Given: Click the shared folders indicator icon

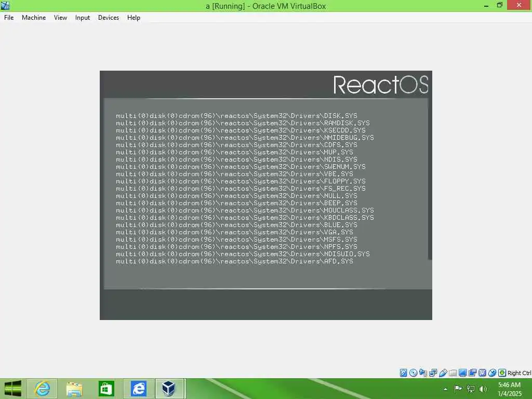Looking at the screenshot, I should click(453, 373).
